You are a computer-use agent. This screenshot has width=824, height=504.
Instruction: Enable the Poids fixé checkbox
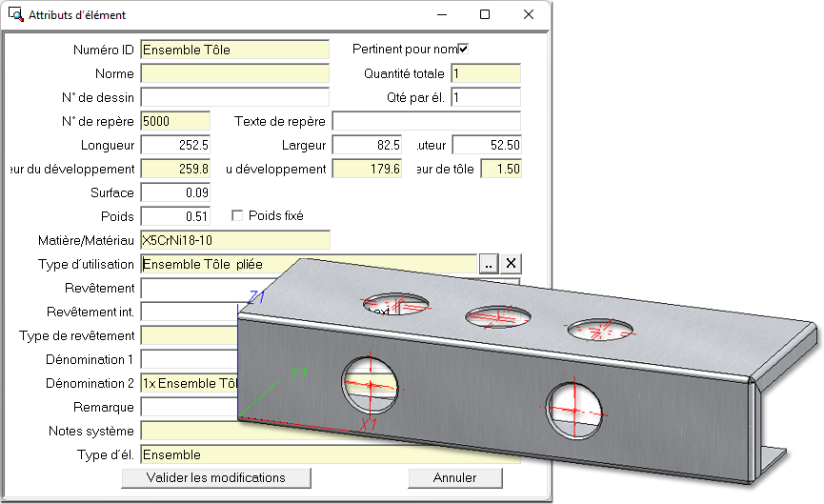(x=238, y=216)
